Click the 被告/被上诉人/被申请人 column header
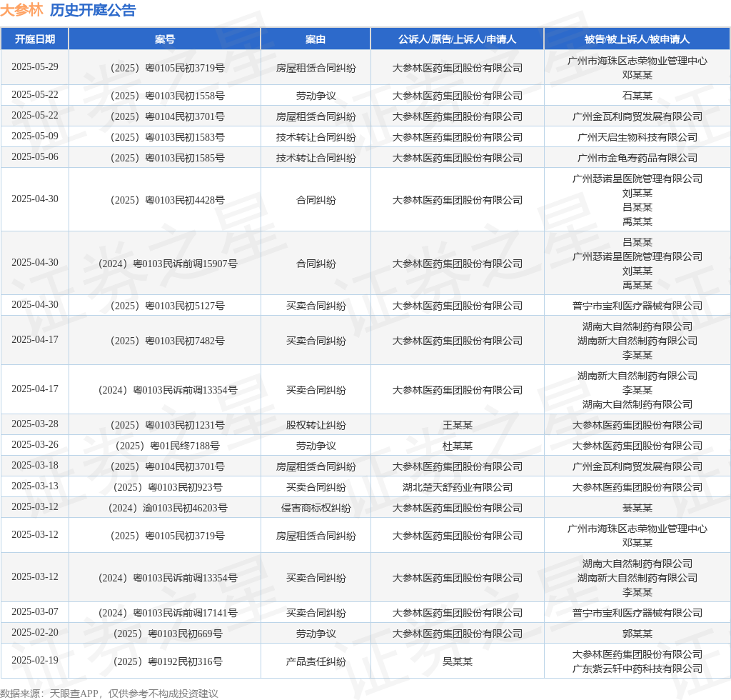Viewport: 731px width, 700px height. coord(637,39)
